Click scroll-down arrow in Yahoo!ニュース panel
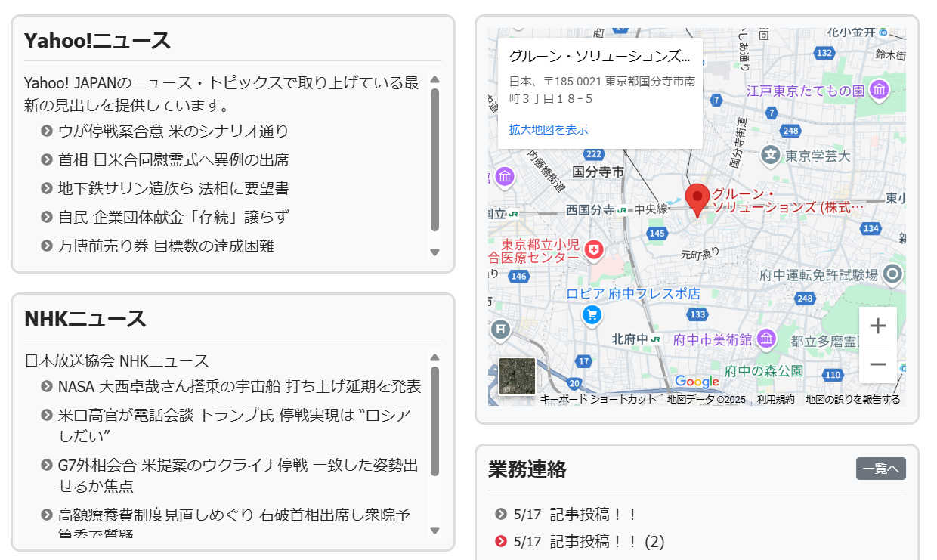 (434, 252)
